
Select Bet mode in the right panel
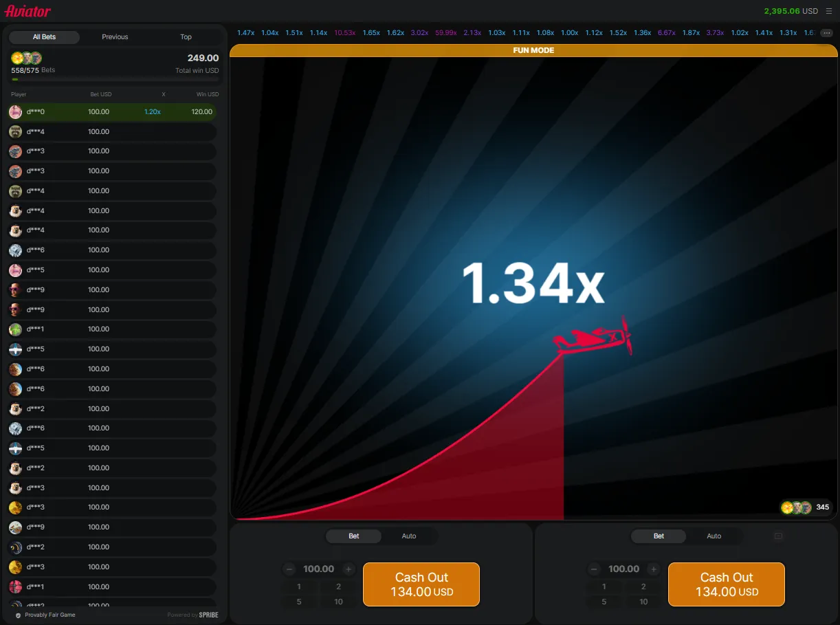tap(659, 536)
